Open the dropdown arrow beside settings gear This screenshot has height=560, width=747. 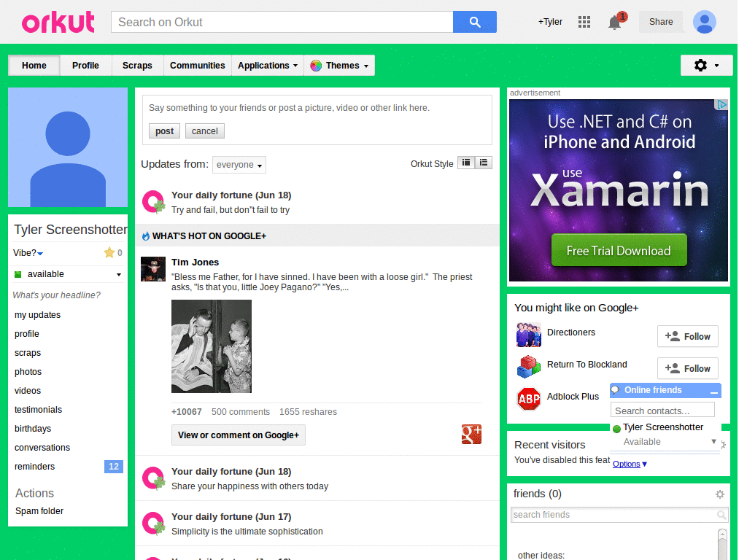point(716,66)
